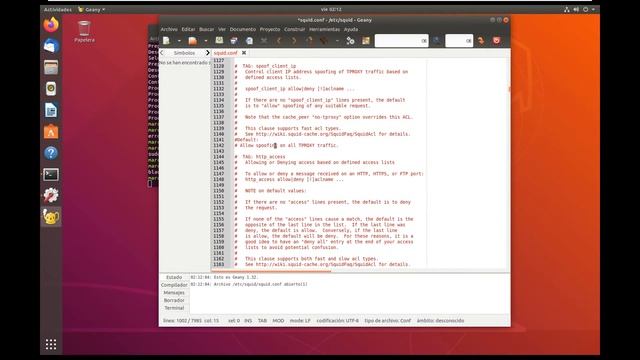Click the Compile toolbar icon
This screenshot has height=360, width=640.
309,40
